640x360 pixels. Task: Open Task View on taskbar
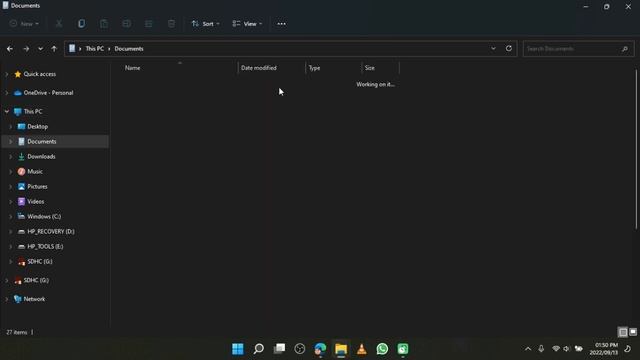(x=279, y=349)
